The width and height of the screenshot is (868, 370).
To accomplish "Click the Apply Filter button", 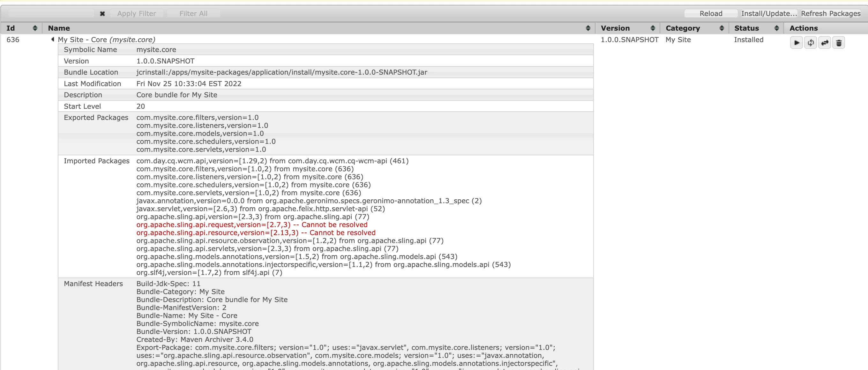I will point(137,13).
